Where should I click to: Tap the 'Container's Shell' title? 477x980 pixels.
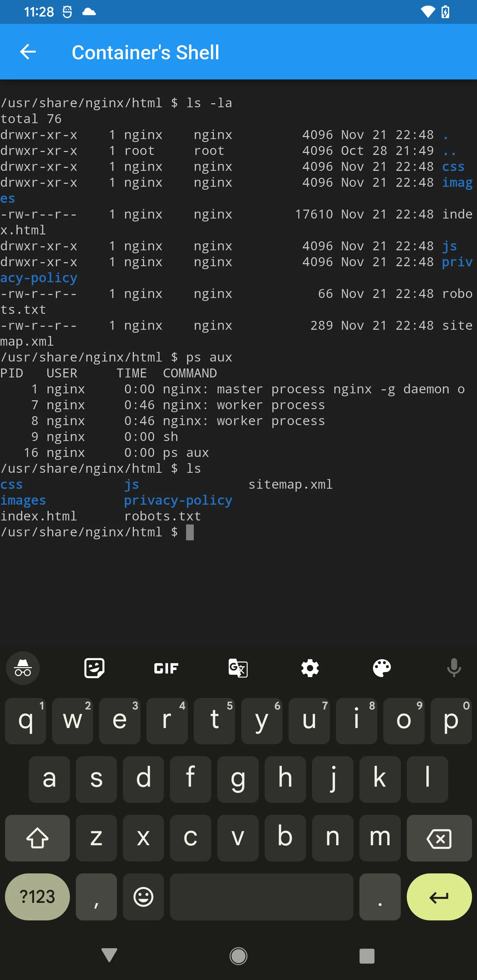[145, 52]
